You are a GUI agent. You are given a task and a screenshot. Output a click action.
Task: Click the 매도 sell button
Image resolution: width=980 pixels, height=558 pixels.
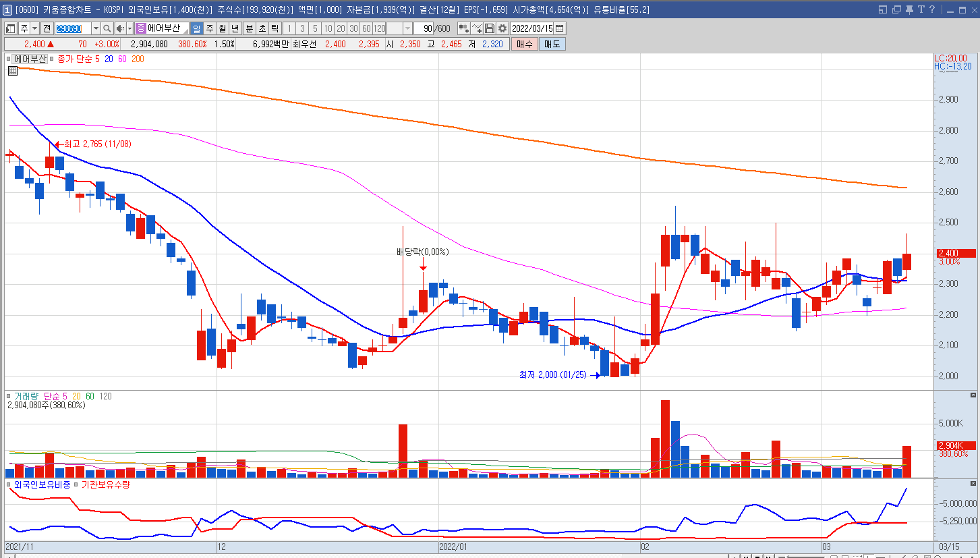552,44
